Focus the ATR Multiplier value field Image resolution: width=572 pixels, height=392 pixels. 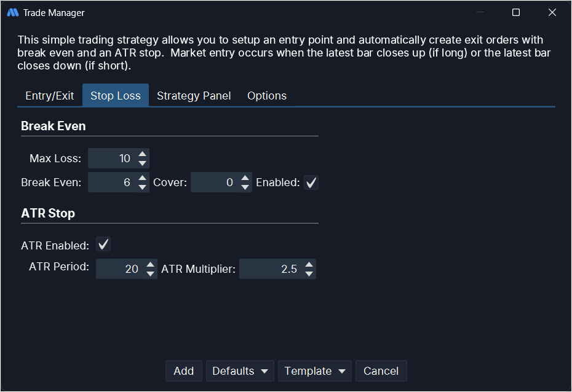[271, 269]
